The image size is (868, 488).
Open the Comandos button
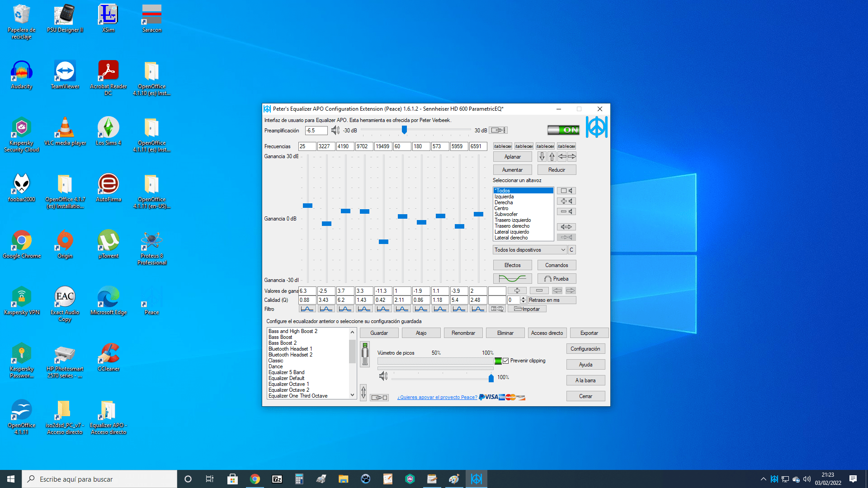click(557, 265)
